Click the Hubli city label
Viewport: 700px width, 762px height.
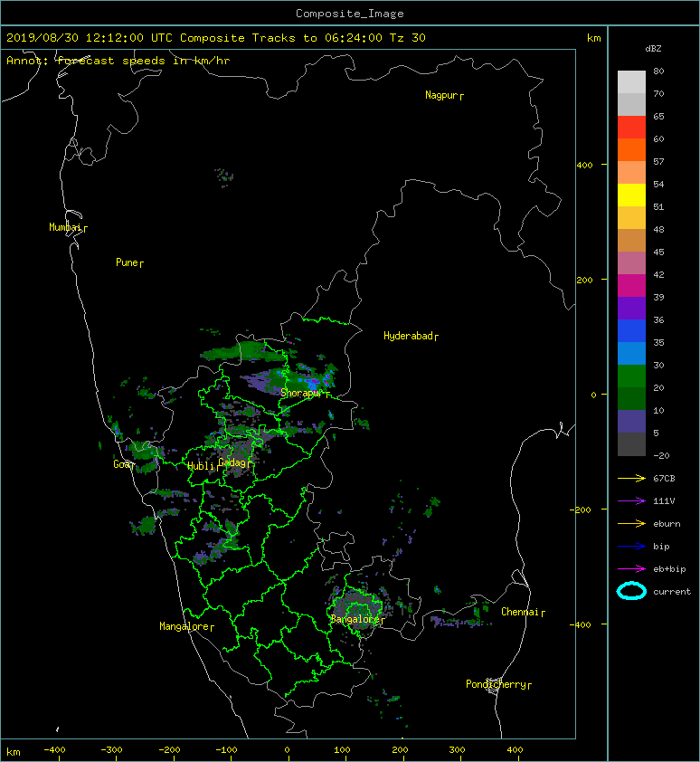click(201, 466)
